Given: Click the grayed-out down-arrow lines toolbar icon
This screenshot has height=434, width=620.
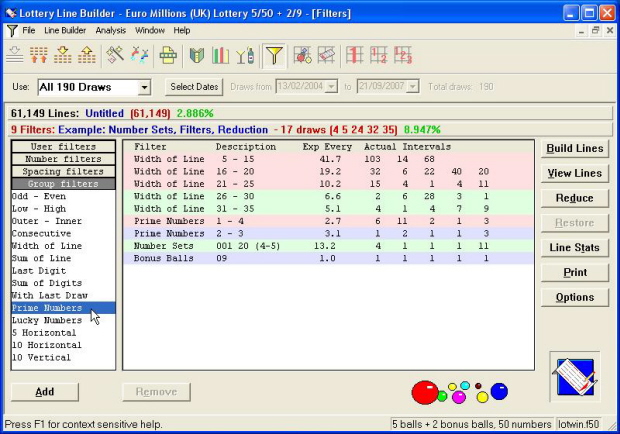Looking at the screenshot, I should (15, 55).
